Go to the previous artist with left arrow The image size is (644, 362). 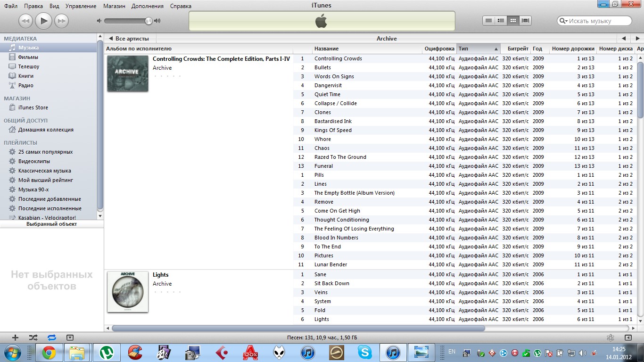coord(624,39)
